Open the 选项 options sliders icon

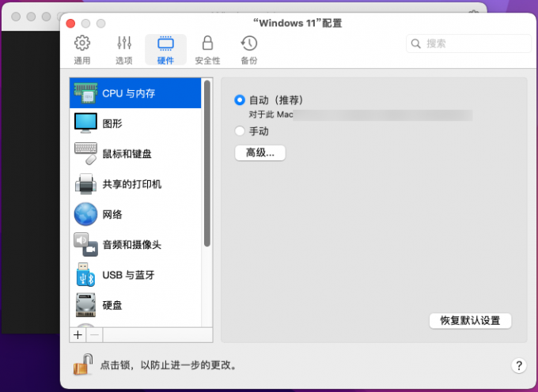coord(124,43)
